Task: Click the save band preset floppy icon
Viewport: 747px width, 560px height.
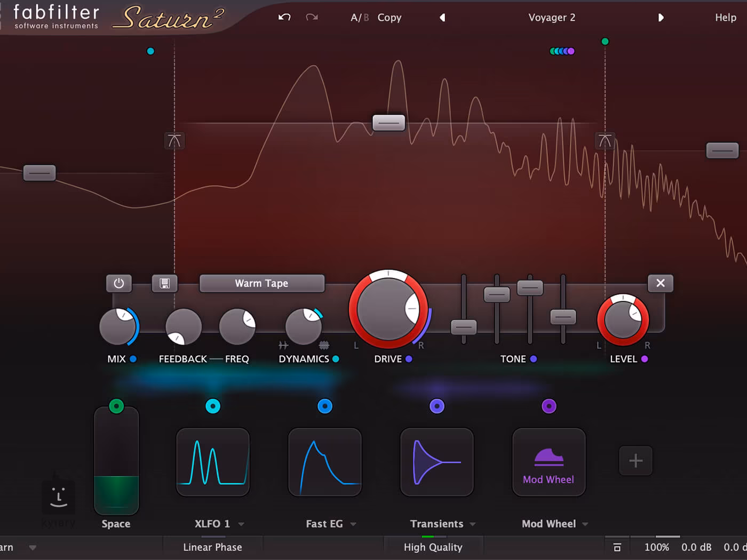Action: coord(164,283)
